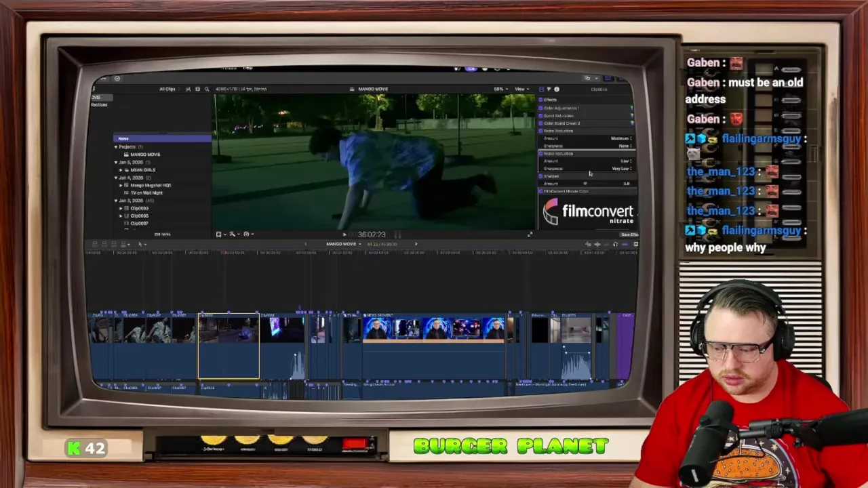868x488 pixels.
Task: Play the viewer with play button
Action: pos(344,235)
